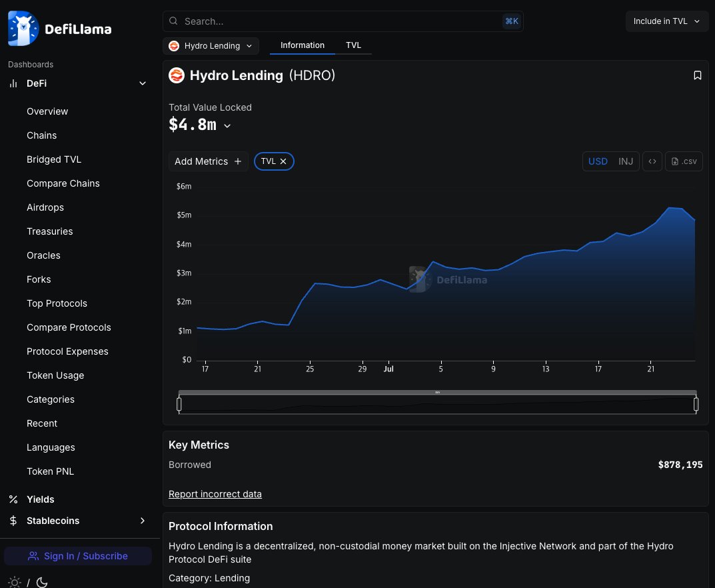
Task: Click the DefiLlama logo
Action: (x=60, y=28)
